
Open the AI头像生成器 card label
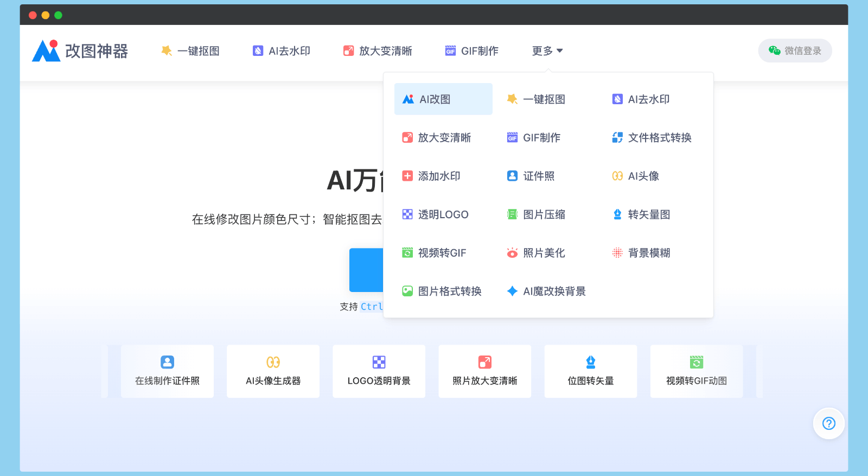pos(273,380)
